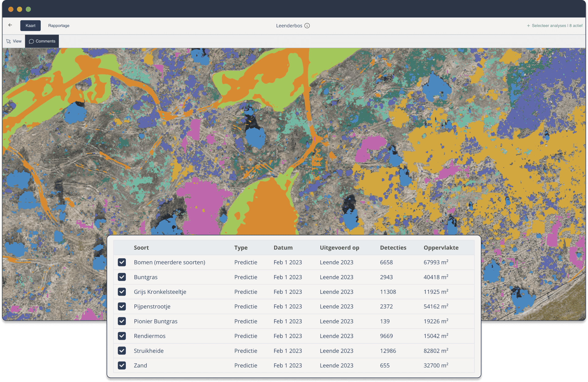Select the View cursor tool
Screen dimensions: 588x382
pyautogui.click(x=14, y=41)
